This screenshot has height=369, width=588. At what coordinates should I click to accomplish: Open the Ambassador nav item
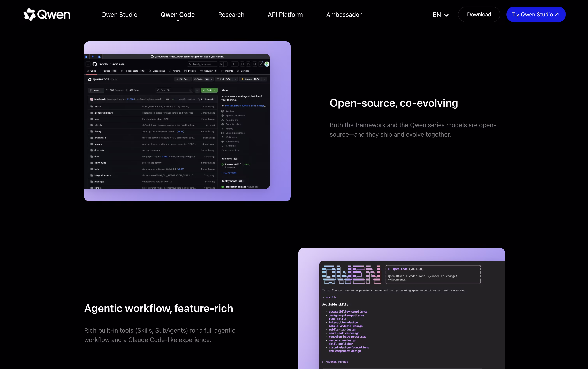point(344,15)
